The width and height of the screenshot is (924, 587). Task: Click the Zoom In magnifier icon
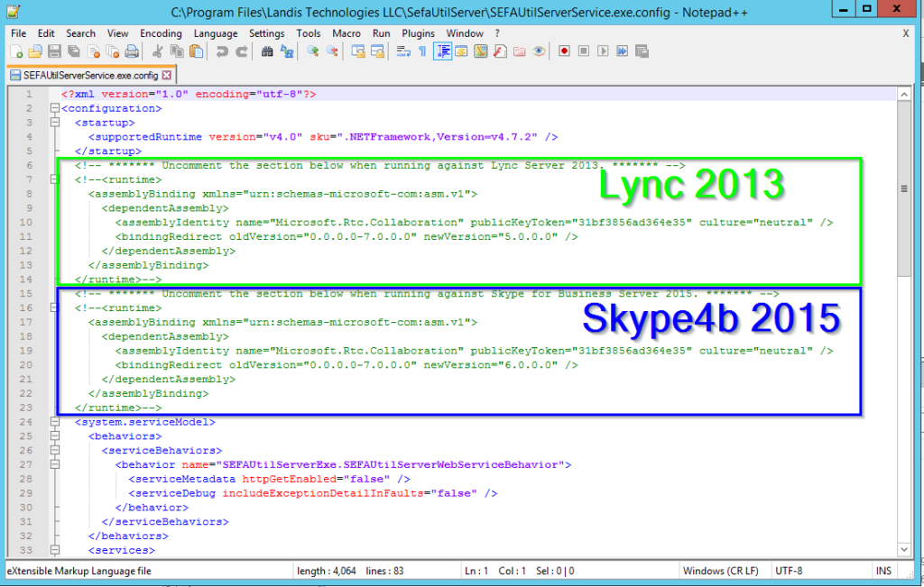312,51
